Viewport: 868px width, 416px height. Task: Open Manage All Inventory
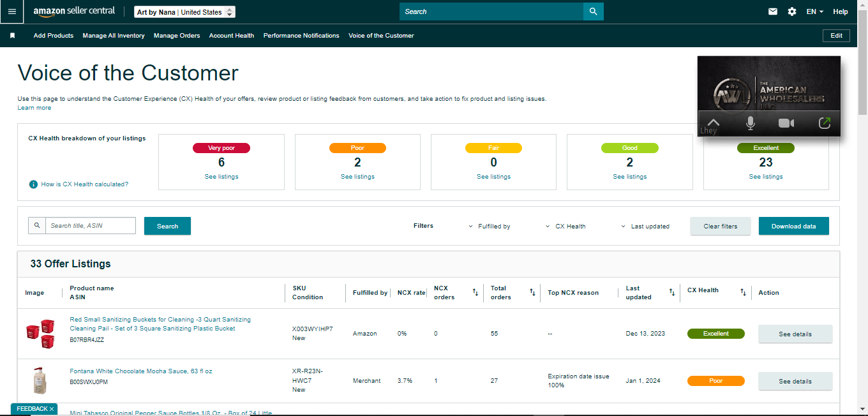tap(114, 36)
